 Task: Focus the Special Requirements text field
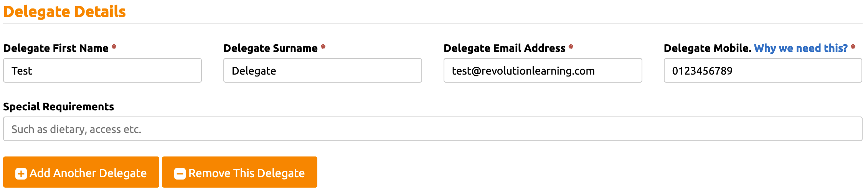(433, 129)
